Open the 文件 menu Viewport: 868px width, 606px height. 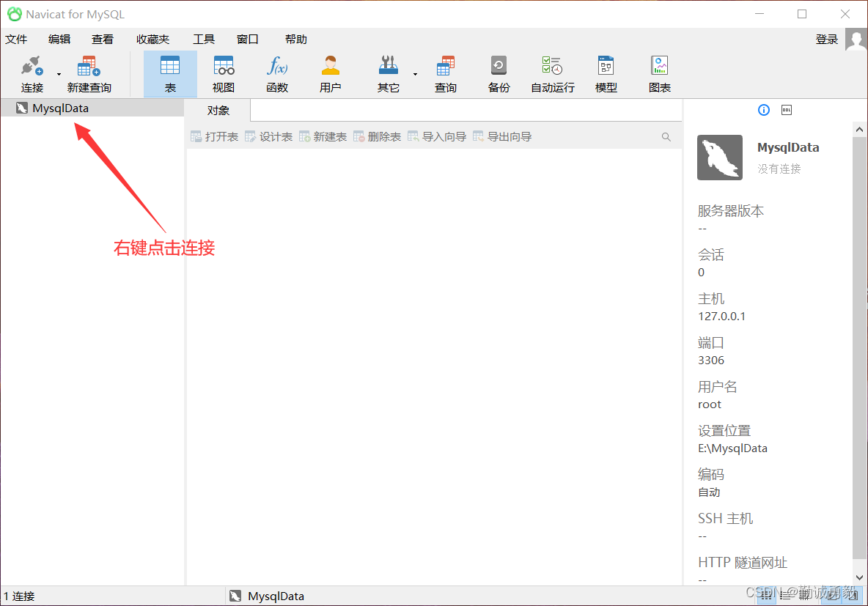pyautogui.click(x=16, y=40)
